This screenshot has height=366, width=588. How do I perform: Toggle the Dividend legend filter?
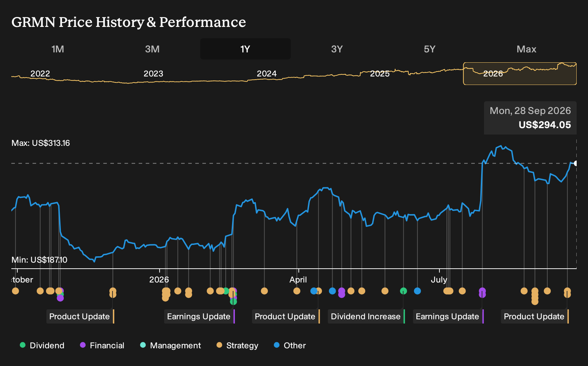pos(42,345)
